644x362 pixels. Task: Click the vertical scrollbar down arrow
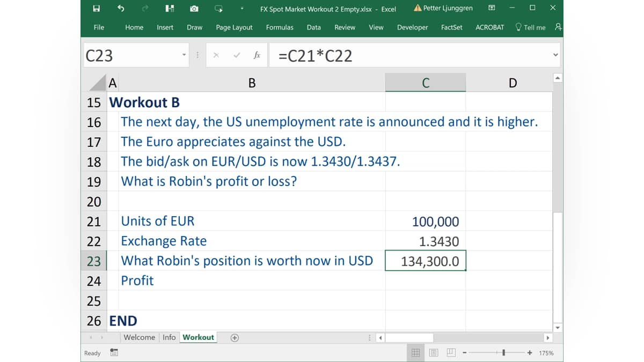tap(557, 327)
